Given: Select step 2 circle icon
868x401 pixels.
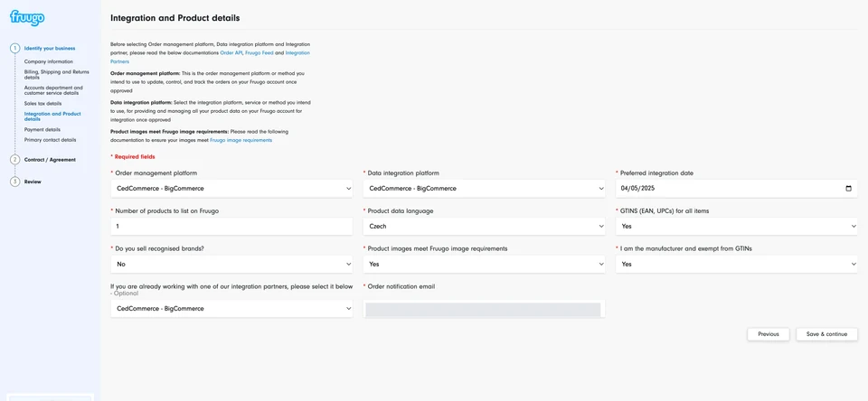Looking at the screenshot, I should tap(15, 159).
